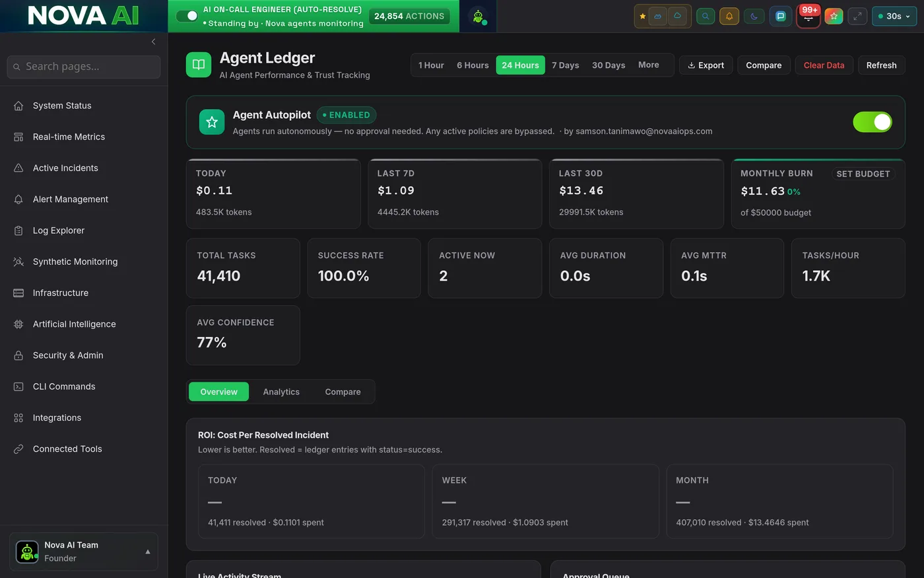Click the Alert Management bell icon in sidebar

click(18, 199)
